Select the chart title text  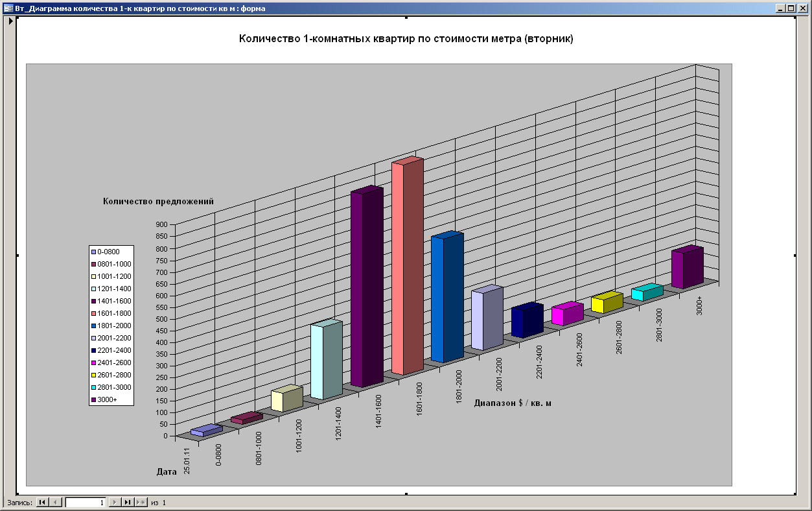(406, 39)
